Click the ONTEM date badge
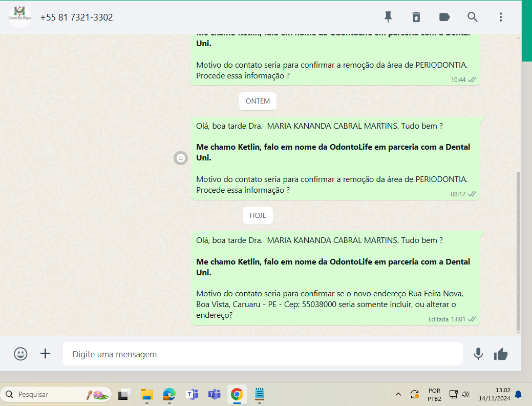The image size is (532, 406). pos(258,101)
